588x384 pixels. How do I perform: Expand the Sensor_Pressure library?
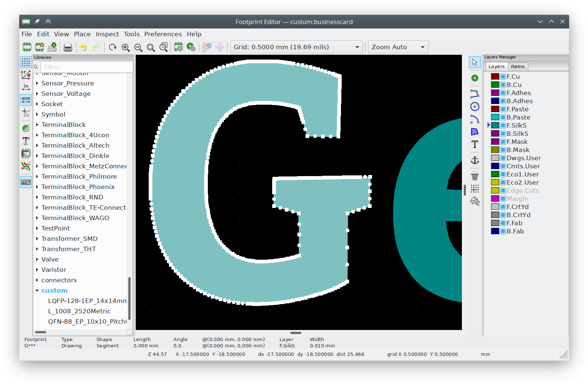pos(37,83)
